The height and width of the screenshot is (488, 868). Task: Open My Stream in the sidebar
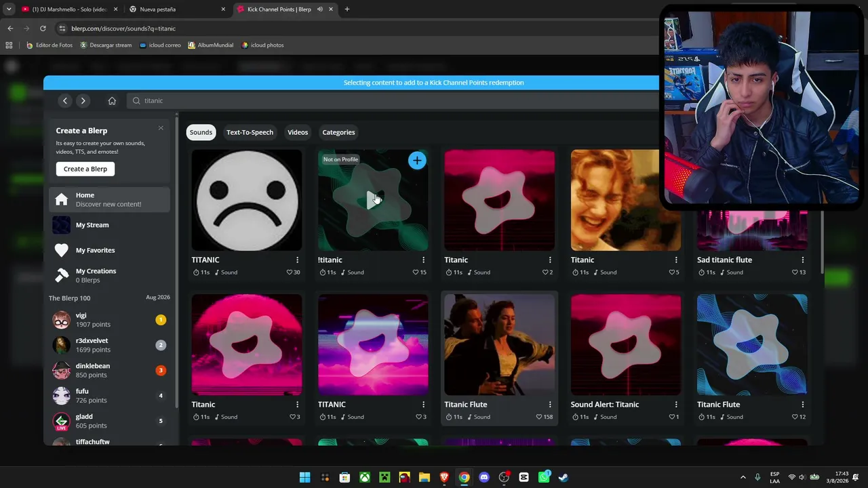[x=109, y=225]
